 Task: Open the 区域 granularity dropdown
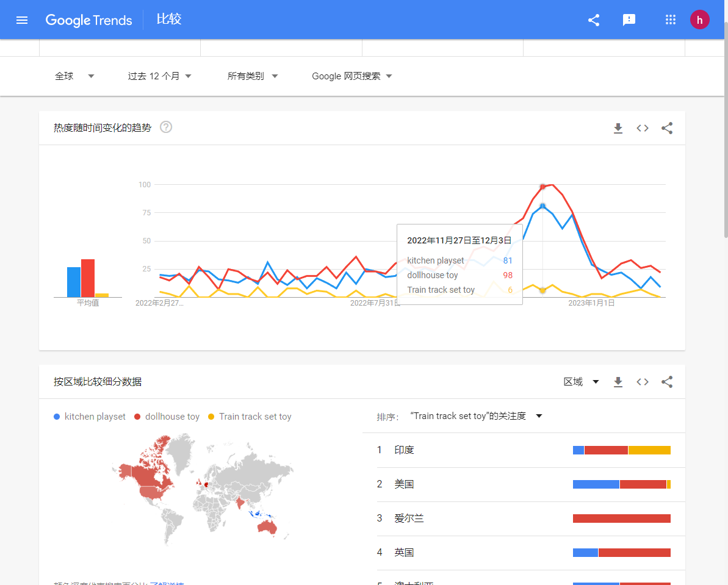pyautogui.click(x=581, y=382)
